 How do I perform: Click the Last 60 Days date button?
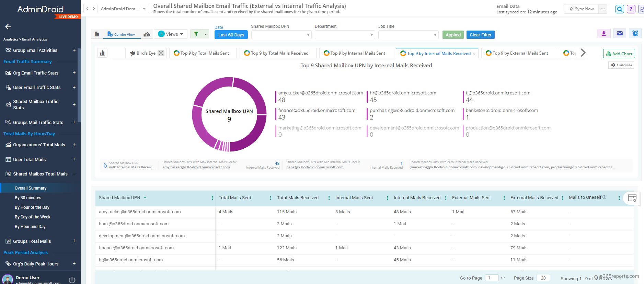(231, 35)
